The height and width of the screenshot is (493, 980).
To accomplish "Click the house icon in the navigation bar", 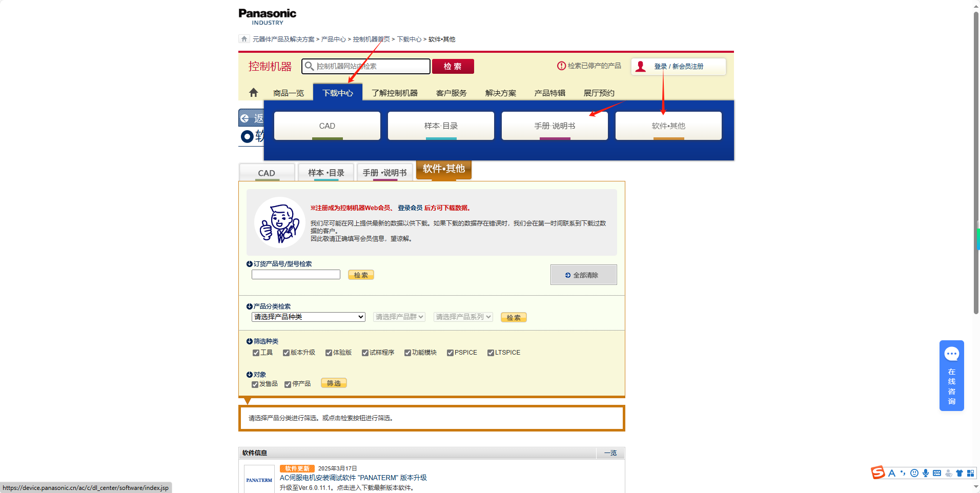I will [253, 93].
